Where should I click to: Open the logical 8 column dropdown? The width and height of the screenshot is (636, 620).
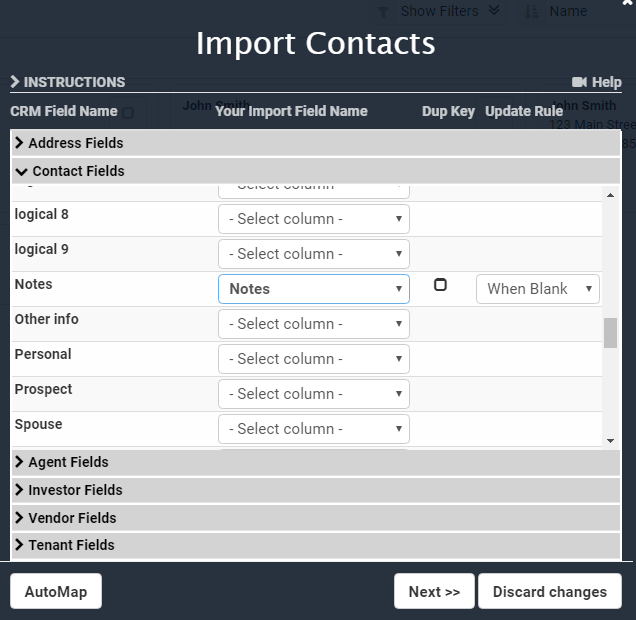point(313,219)
